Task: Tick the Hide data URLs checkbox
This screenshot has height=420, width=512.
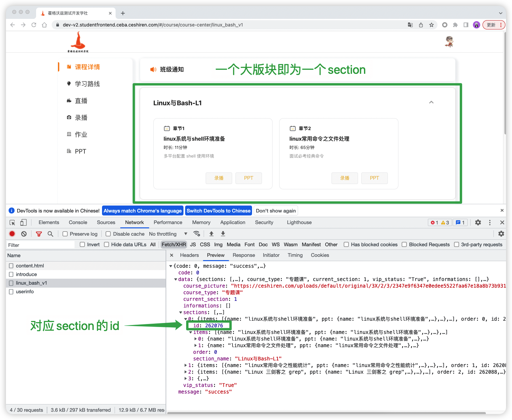Action: (x=107, y=245)
